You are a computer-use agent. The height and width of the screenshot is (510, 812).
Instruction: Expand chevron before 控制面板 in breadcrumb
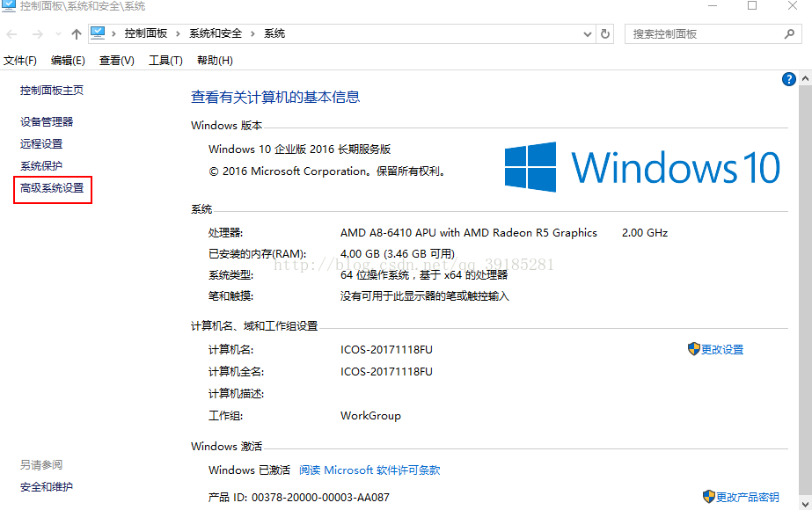tap(113, 33)
